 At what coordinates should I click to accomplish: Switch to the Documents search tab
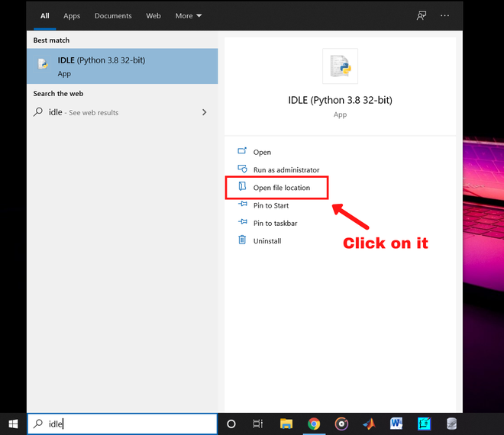pos(113,16)
